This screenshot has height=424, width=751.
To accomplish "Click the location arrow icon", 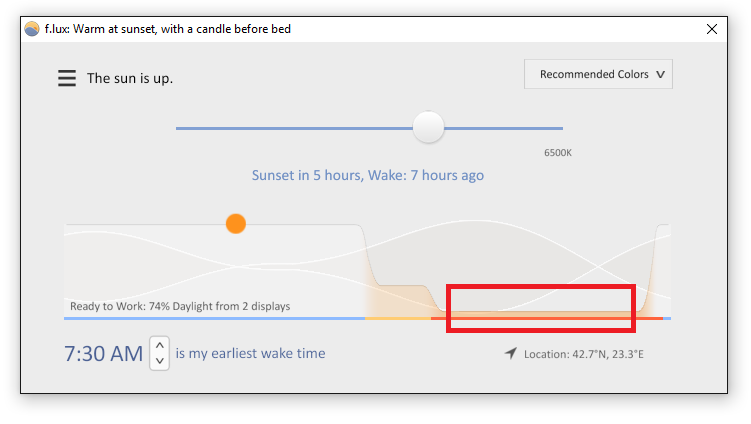I will point(511,354).
